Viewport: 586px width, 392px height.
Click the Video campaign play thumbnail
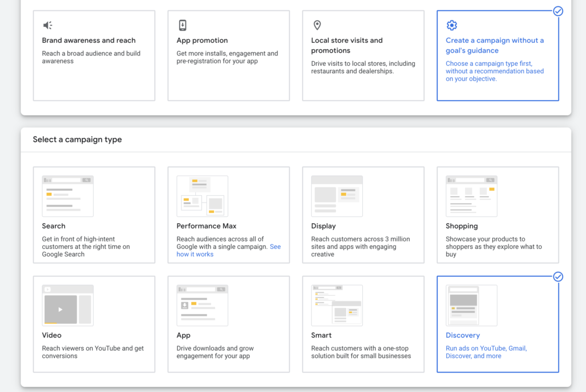click(68, 306)
